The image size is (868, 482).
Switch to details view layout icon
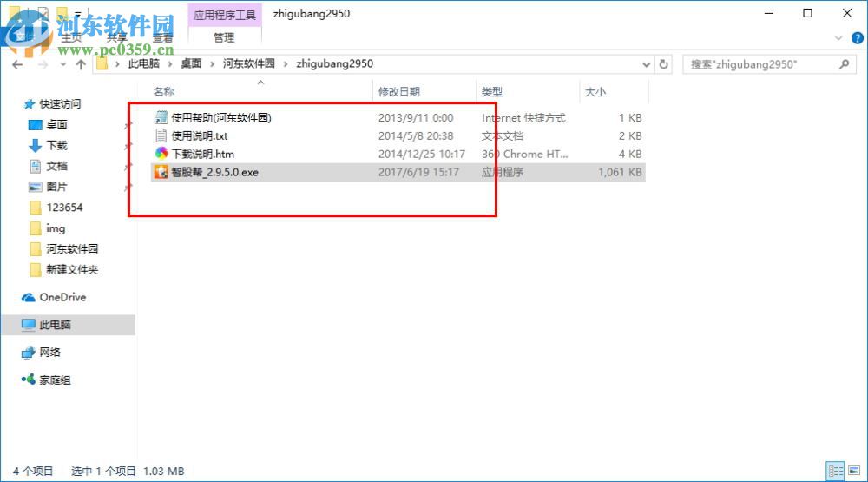pos(835,471)
